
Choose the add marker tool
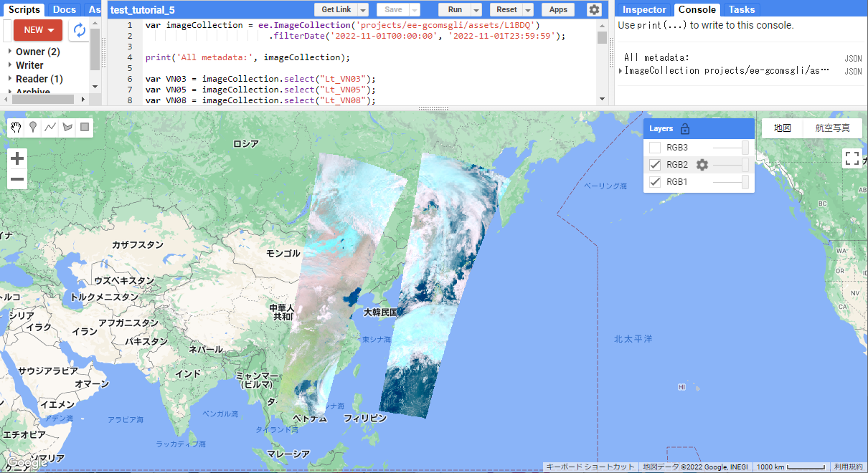click(x=33, y=128)
